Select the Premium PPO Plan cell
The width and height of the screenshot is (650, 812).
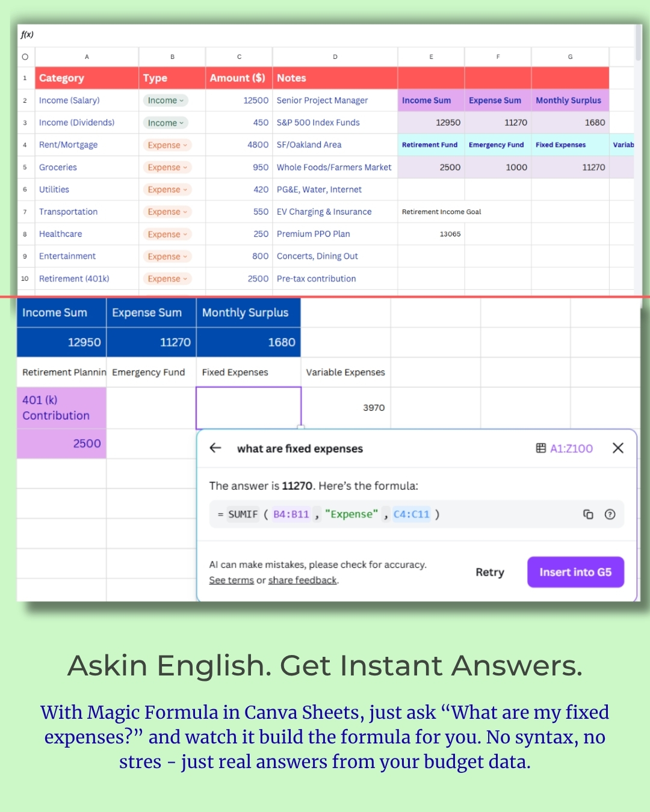pyautogui.click(x=335, y=234)
